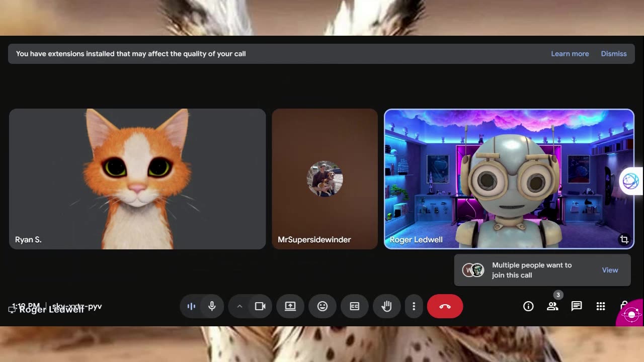644x362 pixels.
Task: Leave the call with red button
Action: [x=445, y=306]
